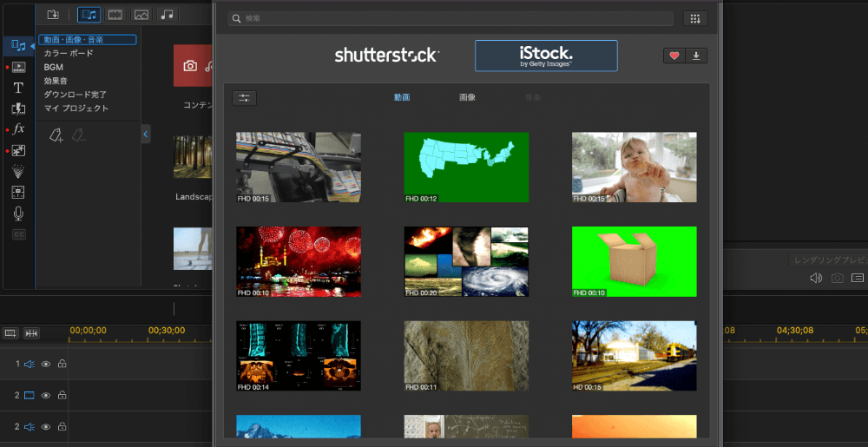Show only audio files in library
The height and width of the screenshot is (447, 868).
coord(167,14)
